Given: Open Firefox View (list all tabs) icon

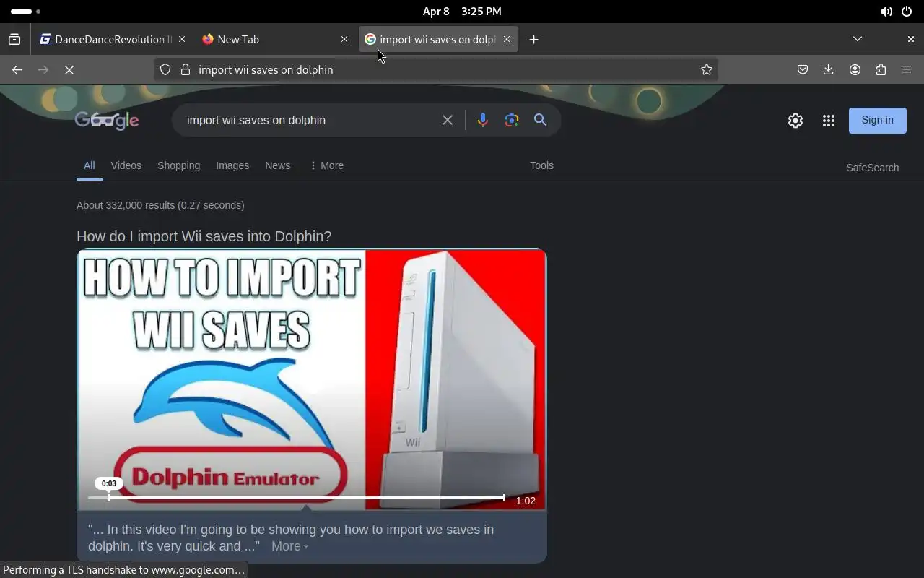Looking at the screenshot, I should (14, 40).
